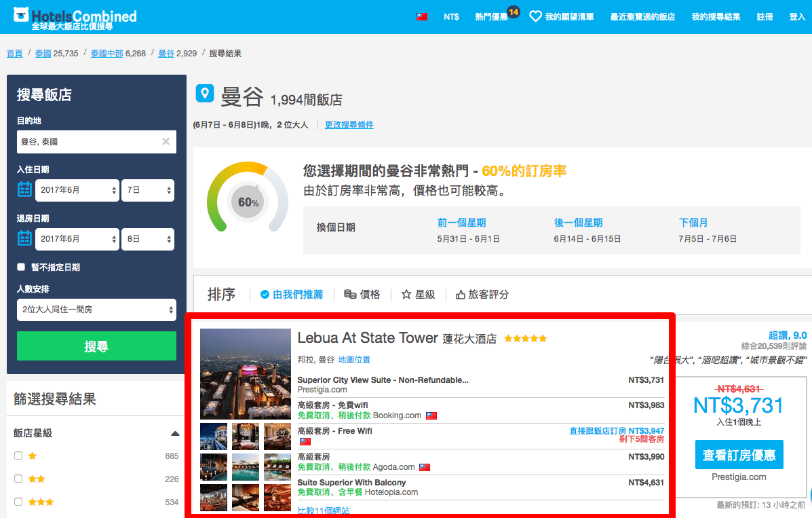Open wishlist heart icon in header
The image size is (812, 518).
(535, 16)
